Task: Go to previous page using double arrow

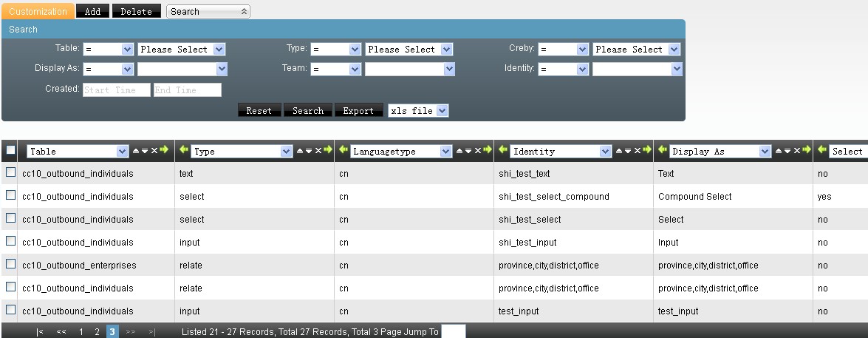Action: (x=61, y=332)
